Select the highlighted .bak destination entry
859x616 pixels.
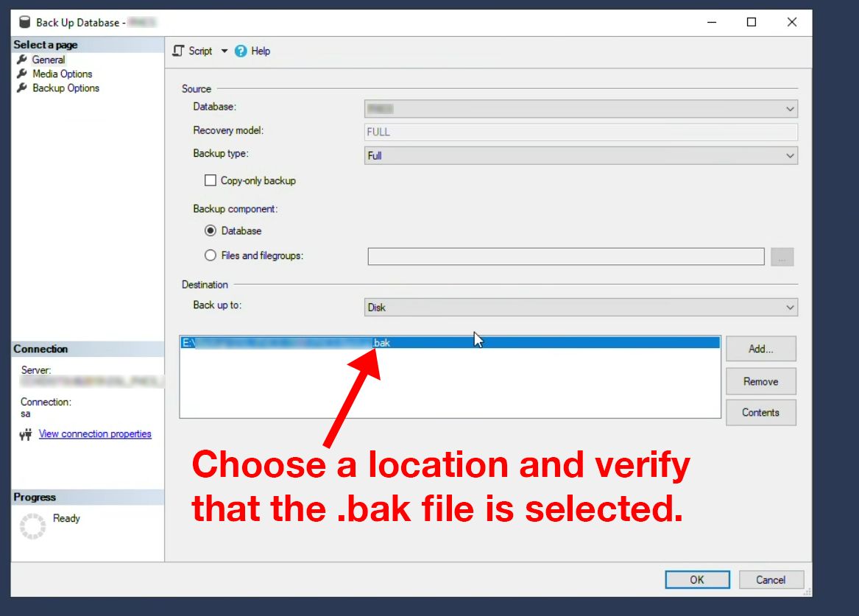(449, 342)
